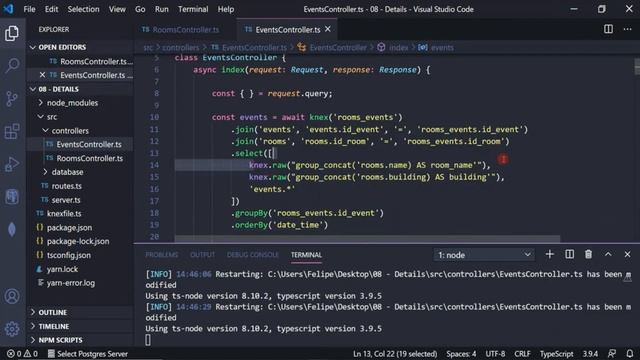Open the File menu
Viewport: 640px width, 360px height.
click(29, 9)
